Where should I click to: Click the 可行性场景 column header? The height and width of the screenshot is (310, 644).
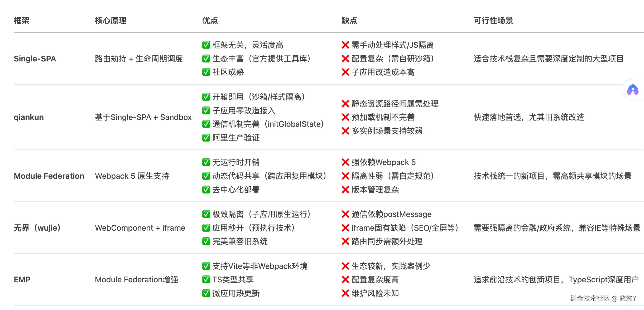coord(493,20)
